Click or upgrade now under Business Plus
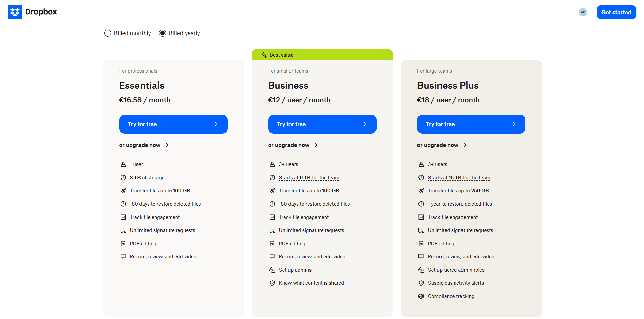This screenshot has width=644, height=319. 437,145
